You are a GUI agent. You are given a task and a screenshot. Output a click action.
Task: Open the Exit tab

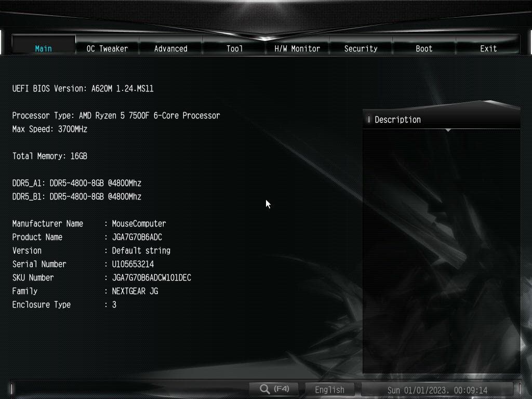click(488, 45)
